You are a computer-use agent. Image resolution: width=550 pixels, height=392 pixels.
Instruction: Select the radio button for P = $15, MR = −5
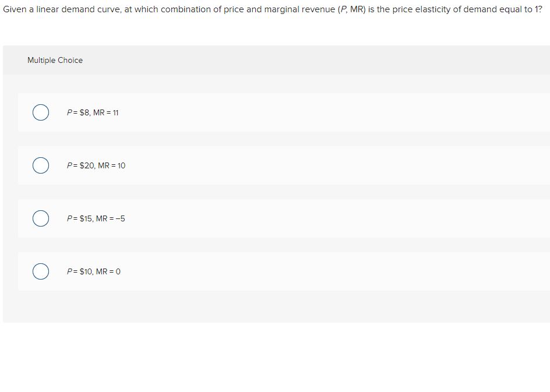pyautogui.click(x=40, y=218)
